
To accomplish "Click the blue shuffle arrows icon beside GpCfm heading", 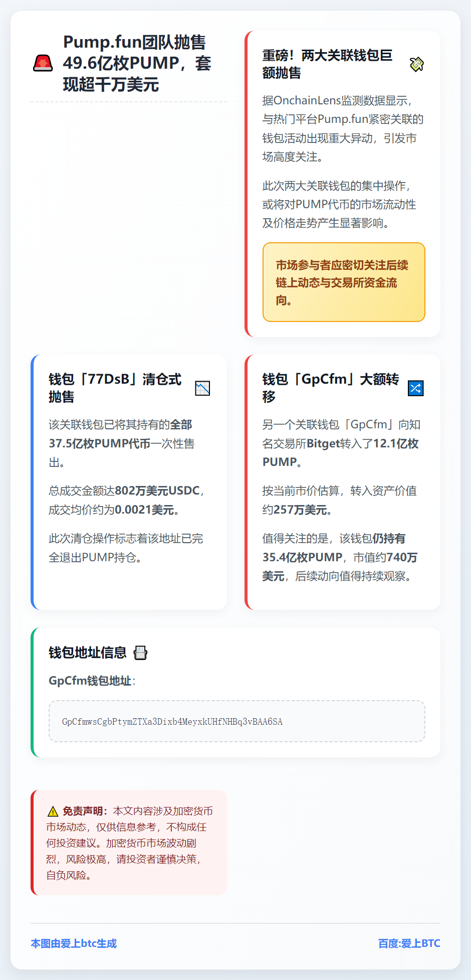I will click(416, 388).
